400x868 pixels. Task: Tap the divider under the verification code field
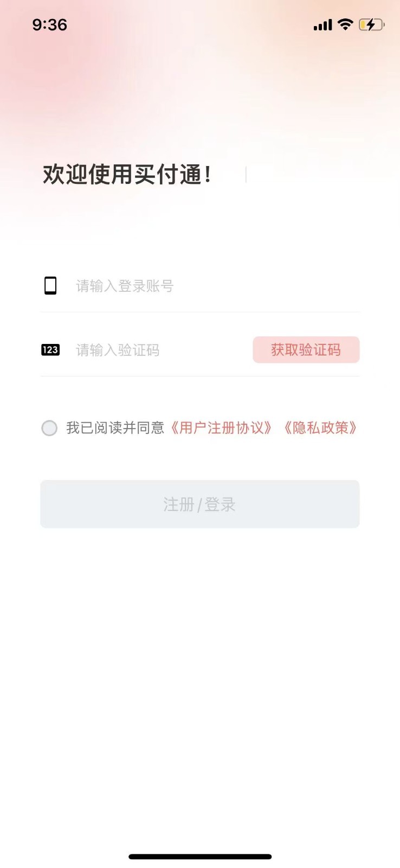coord(200,376)
